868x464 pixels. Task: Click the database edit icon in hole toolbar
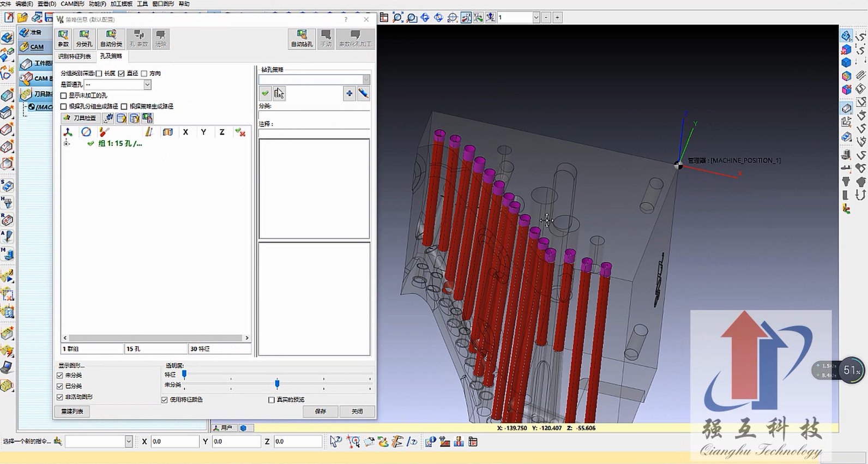(121, 118)
